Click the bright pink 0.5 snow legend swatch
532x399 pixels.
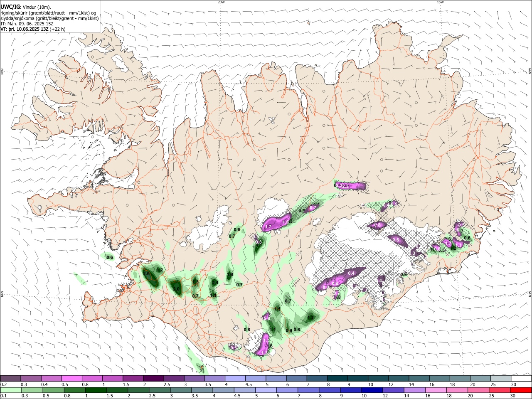point(72,379)
